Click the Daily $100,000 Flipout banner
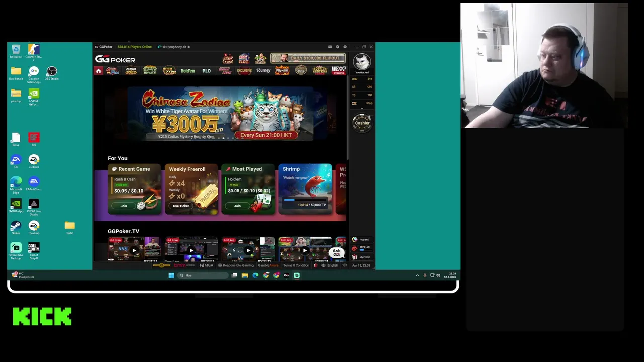The width and height of the screenshot is (644, 362). [x=307, y=58]
